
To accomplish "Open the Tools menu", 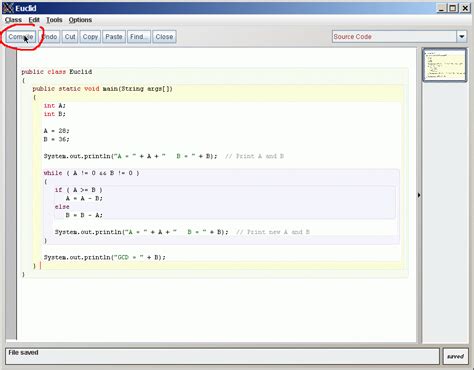I will (54, 20).
